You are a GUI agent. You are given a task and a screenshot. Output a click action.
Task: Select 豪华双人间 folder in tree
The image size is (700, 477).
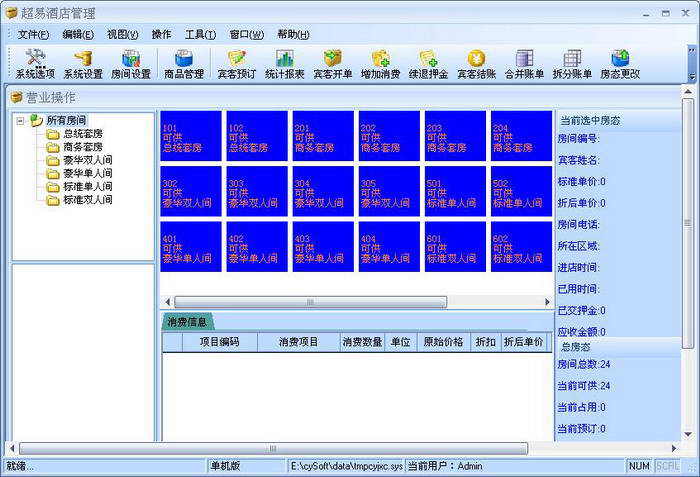(87, 160)
